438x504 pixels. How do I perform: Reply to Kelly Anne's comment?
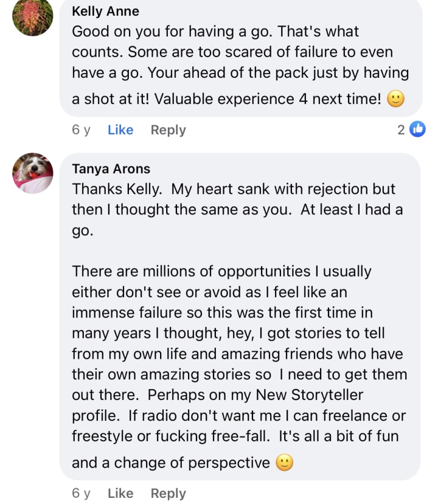click(169, 129)
